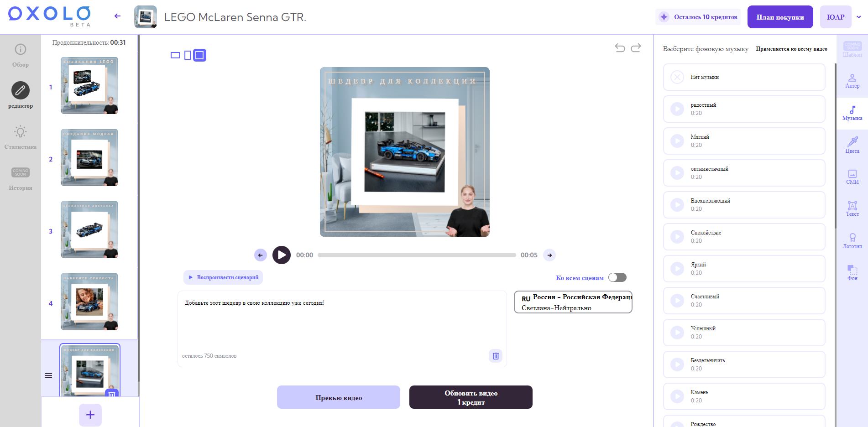Preview the оптимистичный music track

[x=677, y=173]
